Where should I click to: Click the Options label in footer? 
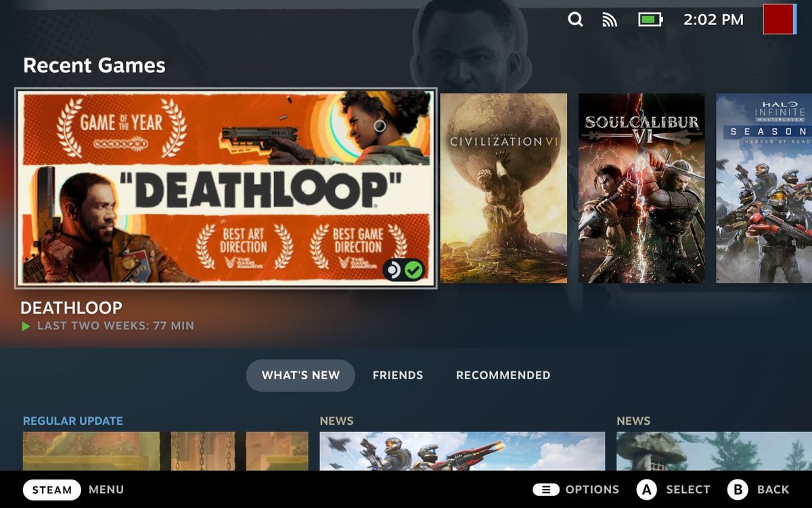(x=592, y=490)
